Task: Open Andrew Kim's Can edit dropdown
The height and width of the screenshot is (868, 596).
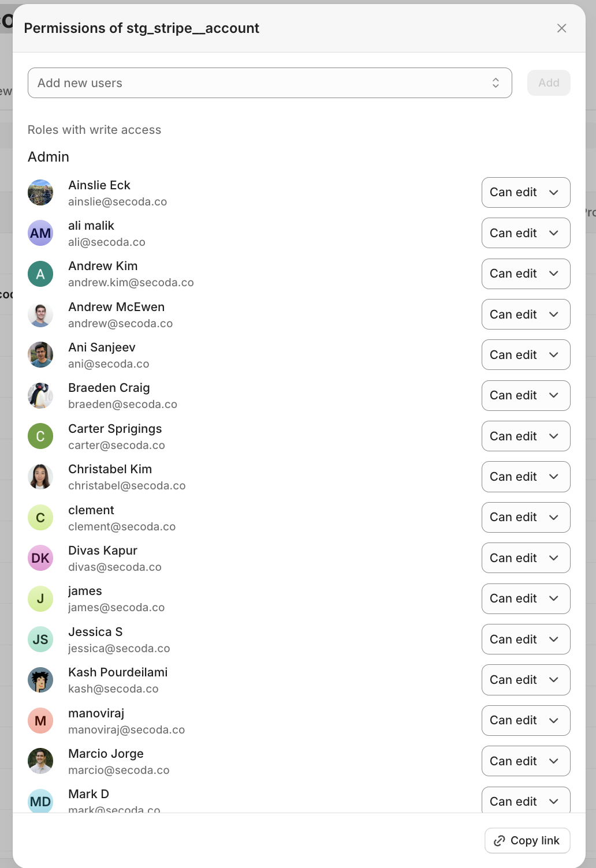Action: tap(526, 274)
